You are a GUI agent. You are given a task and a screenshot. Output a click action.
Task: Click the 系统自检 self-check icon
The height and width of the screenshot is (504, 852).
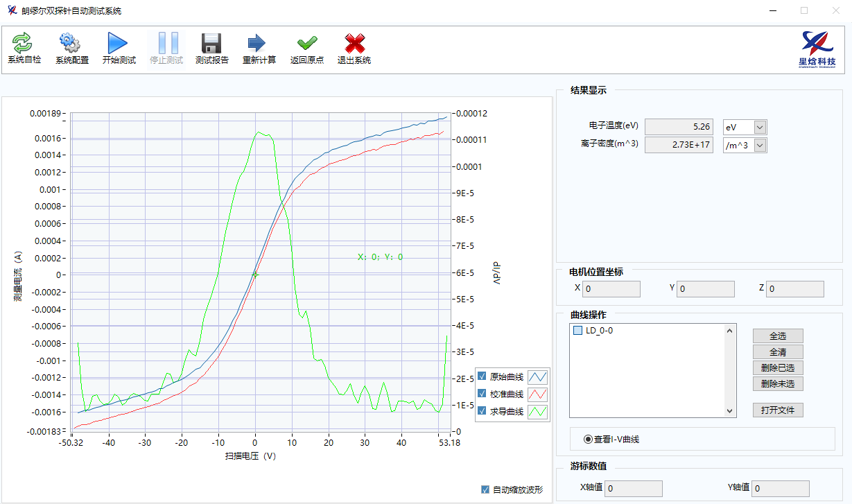point(24,44)
